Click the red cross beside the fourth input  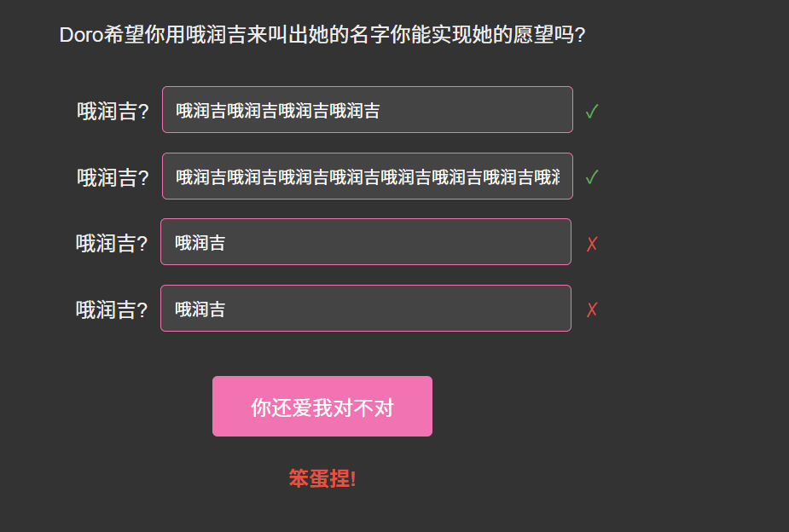point(592,309)
